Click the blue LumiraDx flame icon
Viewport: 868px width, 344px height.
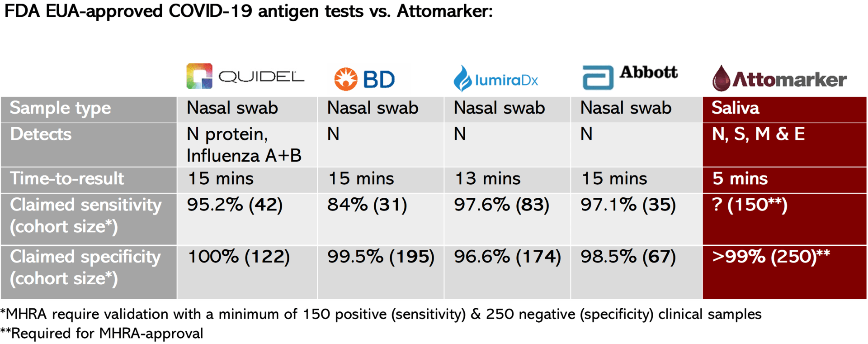point(462,79)
